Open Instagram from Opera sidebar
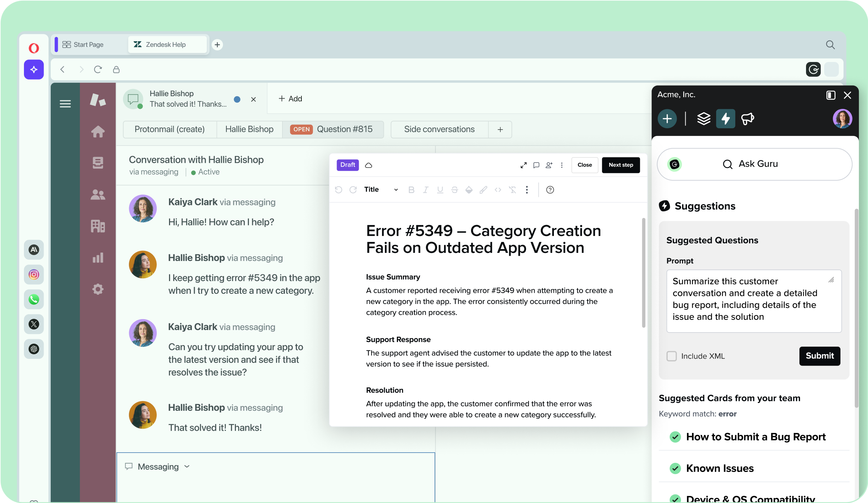 pyautogui.click(x=34, y=274)
